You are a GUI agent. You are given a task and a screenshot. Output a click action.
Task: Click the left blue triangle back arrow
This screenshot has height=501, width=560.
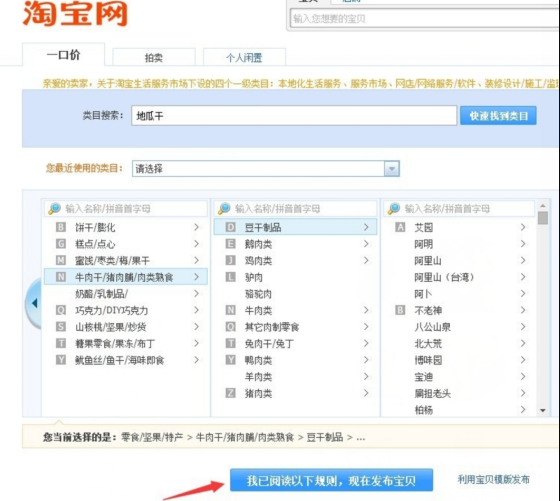pyautogui.click(x=34, y=303)
